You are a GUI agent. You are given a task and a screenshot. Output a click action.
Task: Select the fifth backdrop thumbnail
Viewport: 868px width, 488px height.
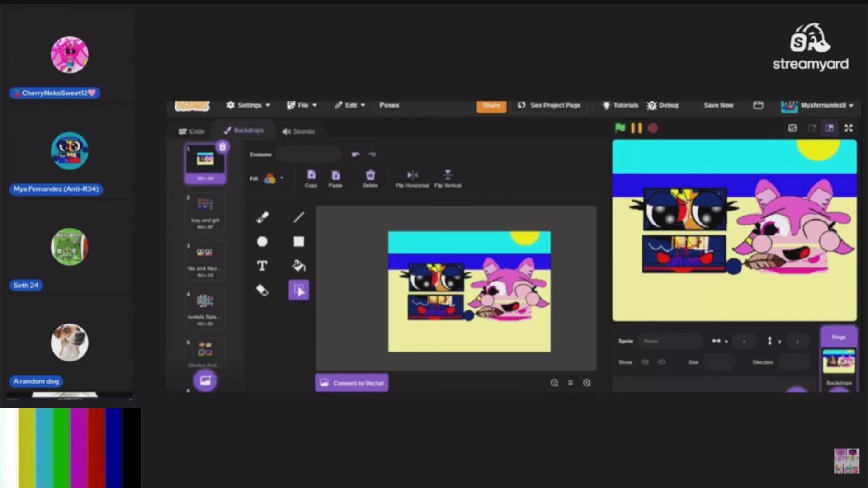coord(205,352)
